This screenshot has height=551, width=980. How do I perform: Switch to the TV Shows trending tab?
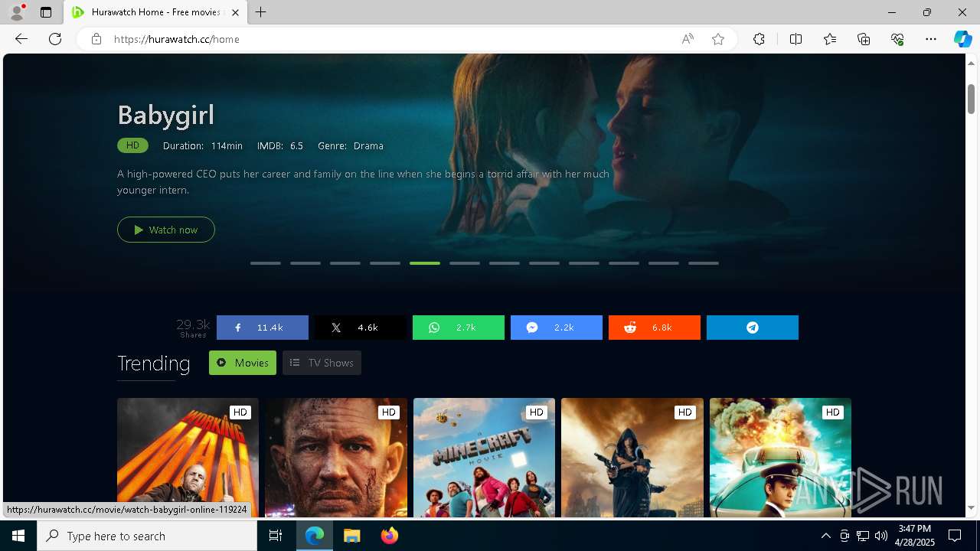pos(322,363)
